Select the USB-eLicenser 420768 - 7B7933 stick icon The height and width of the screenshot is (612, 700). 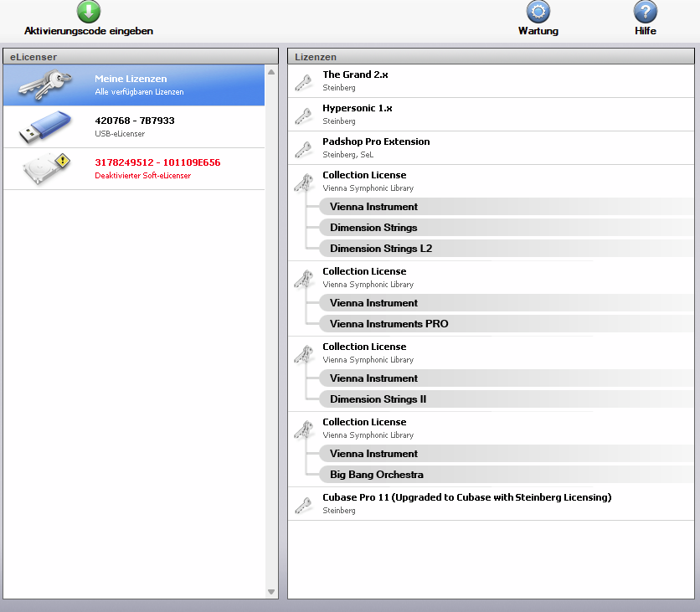(45, 126)
